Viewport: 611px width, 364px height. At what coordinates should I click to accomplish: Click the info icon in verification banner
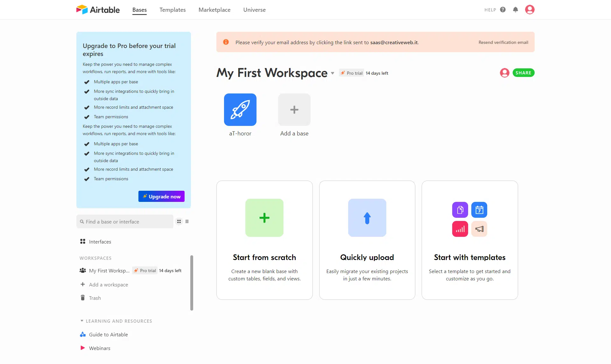click(x=226, y=42)
